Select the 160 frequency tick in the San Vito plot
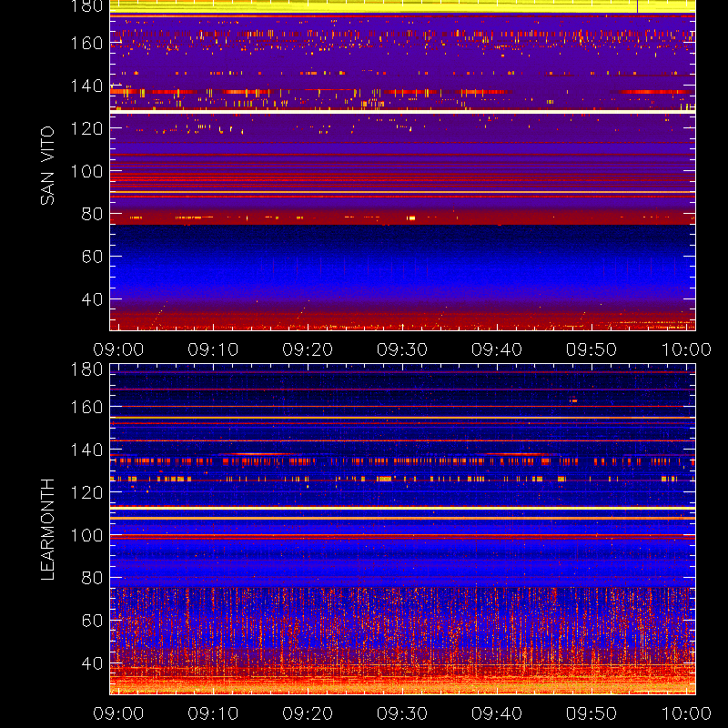 point(86,43)
